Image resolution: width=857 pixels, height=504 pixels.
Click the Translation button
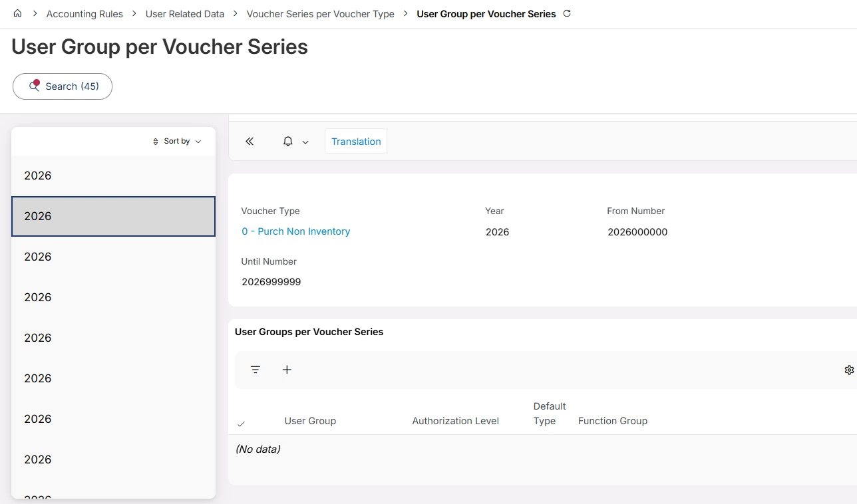[x=356, y=142]
